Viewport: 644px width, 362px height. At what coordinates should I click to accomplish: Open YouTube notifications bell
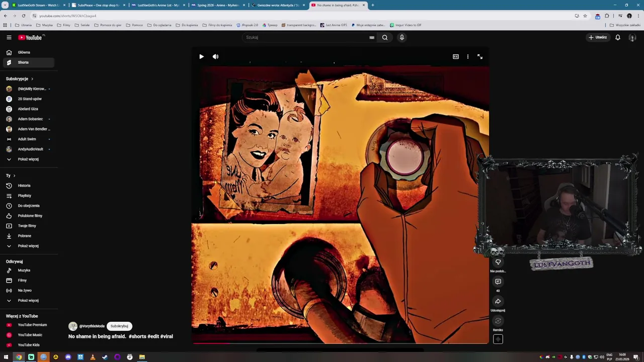pyautogui.click(x=618, y=37)
